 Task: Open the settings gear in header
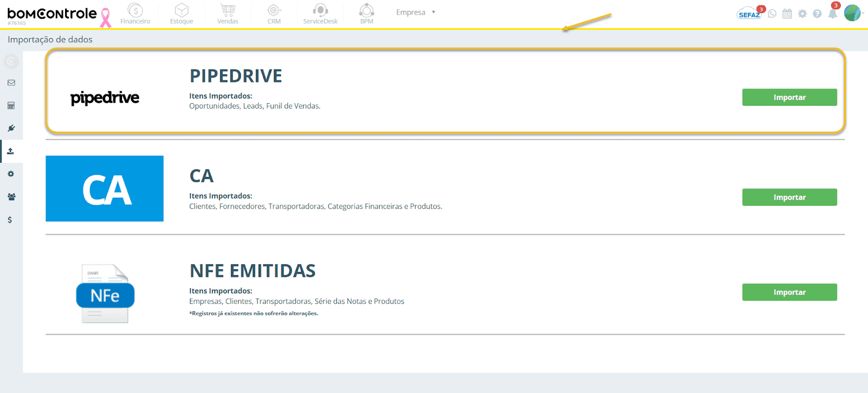coord(802,14)
